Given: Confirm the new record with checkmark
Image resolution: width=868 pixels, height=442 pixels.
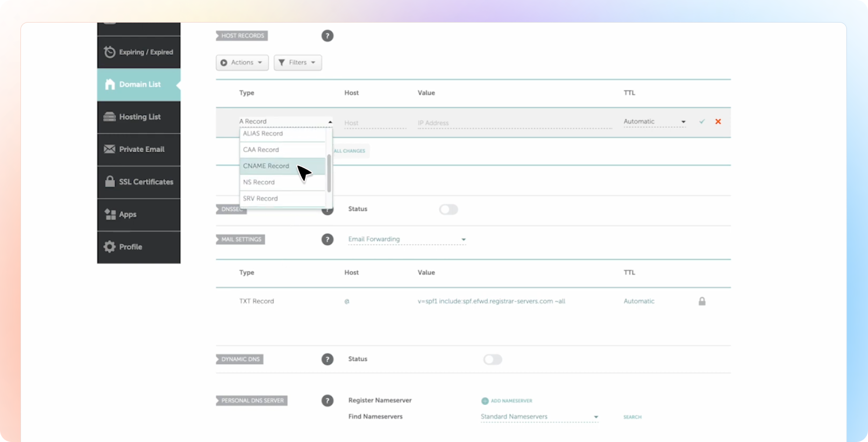Looking at the screenshot, I should coord(702,122).
